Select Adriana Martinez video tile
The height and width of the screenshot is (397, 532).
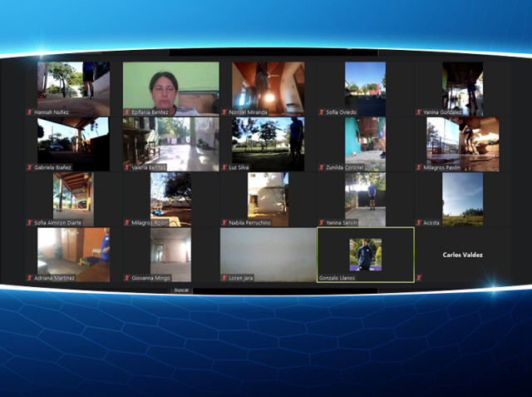(74, 255)
